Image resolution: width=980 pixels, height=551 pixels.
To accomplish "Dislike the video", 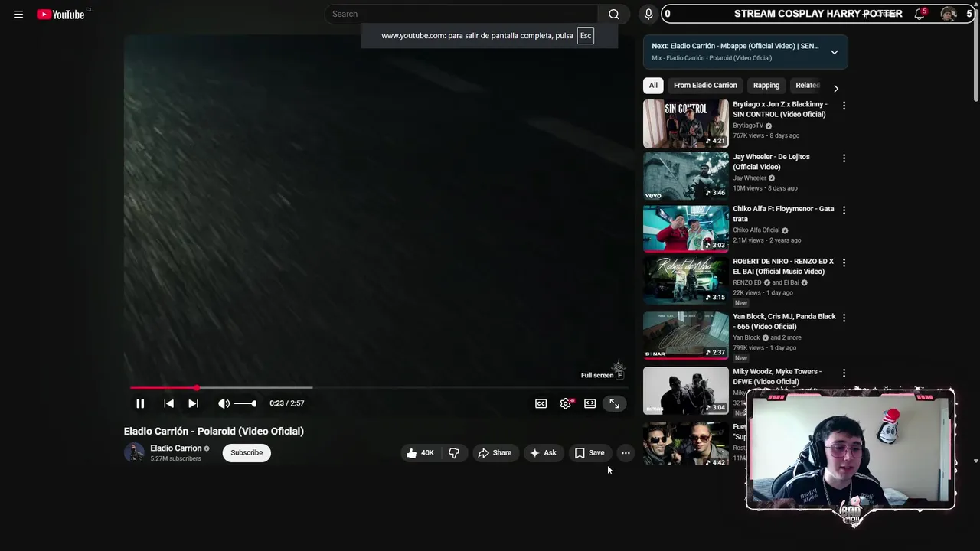I will 454,453.
